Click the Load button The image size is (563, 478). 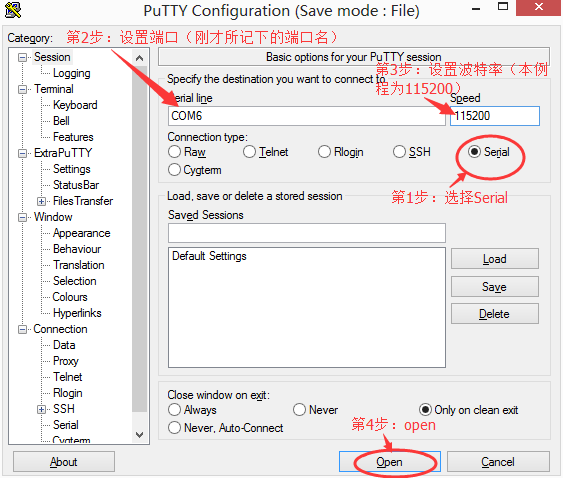coord(494,259)
